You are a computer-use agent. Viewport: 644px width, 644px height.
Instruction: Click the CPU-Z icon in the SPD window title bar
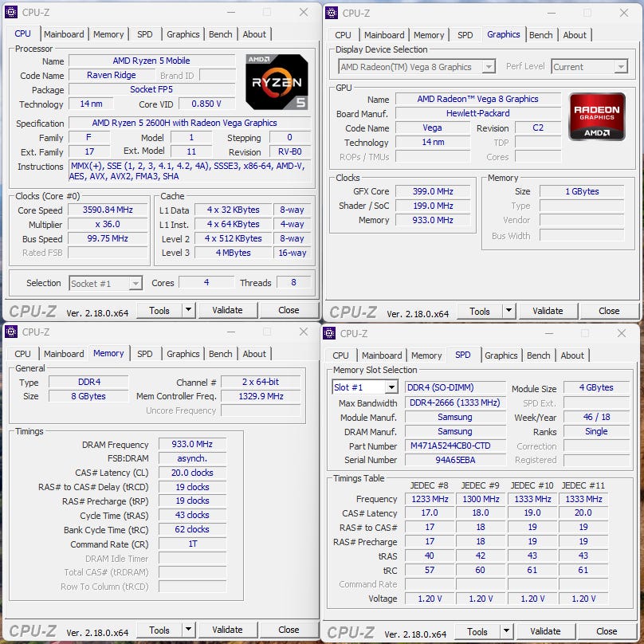coord(329,333)
